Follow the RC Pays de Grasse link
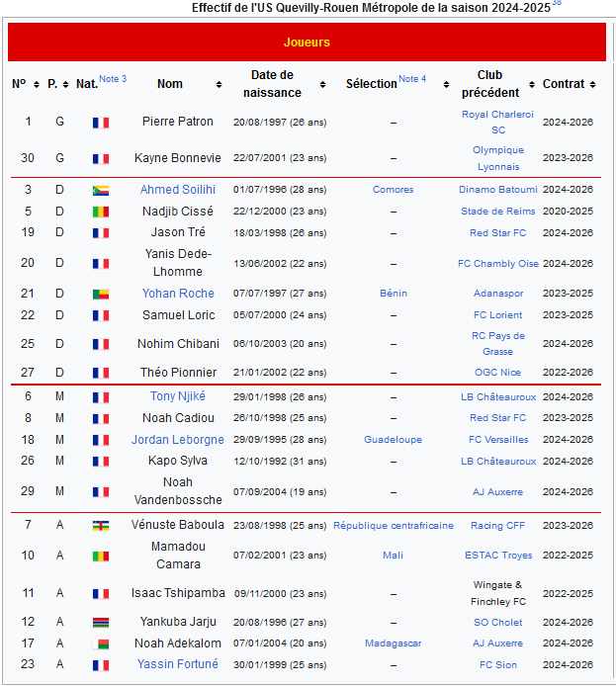The height and width of the screenshot is (686, 616). click(x=498, y=343)
